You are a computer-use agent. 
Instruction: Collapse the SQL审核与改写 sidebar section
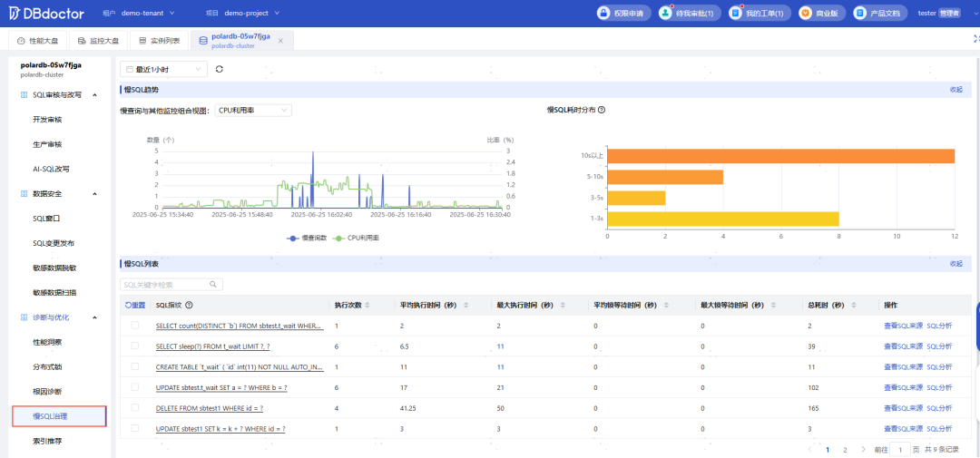(x=94, y=94)
